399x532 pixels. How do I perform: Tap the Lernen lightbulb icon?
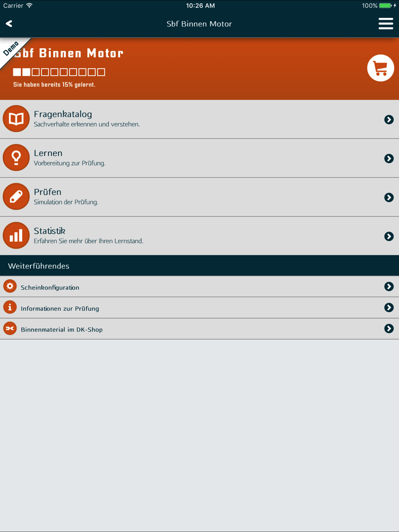point(16,158)
